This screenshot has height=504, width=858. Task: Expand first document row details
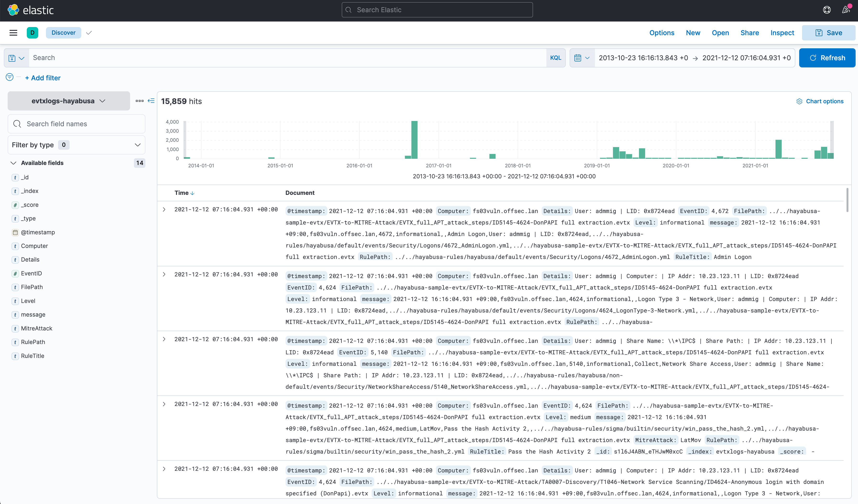click(164, 209)
